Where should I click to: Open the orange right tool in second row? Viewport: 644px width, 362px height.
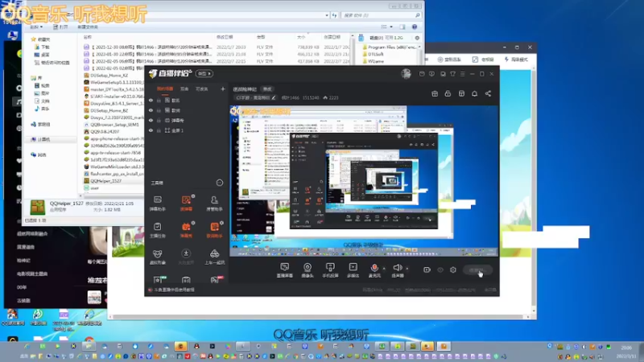point(214,230)
